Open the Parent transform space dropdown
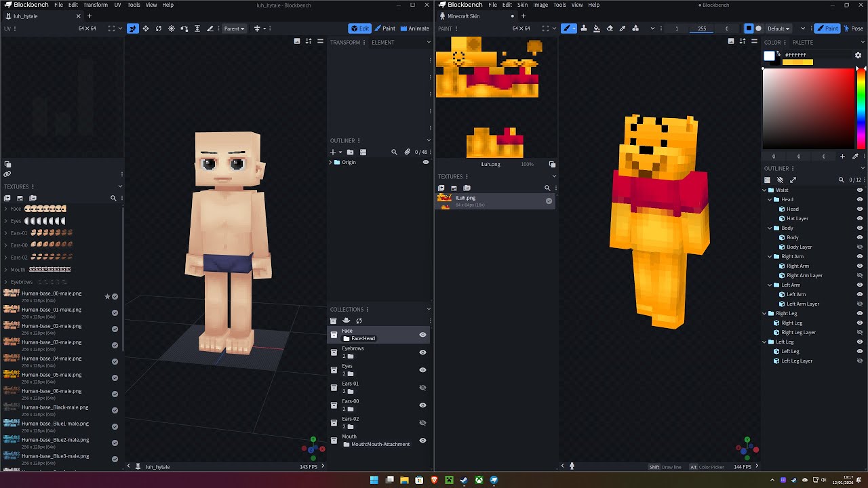This screenshot has height=488, width=868. tap(234, 28)
